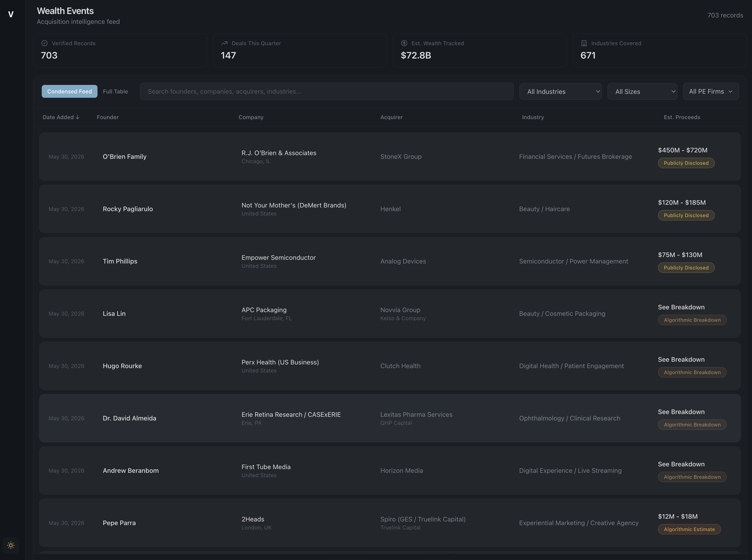This screenshot has height=560, width=752.
Task: Click the Horizon Media acquirer
Action: [401, 470]
